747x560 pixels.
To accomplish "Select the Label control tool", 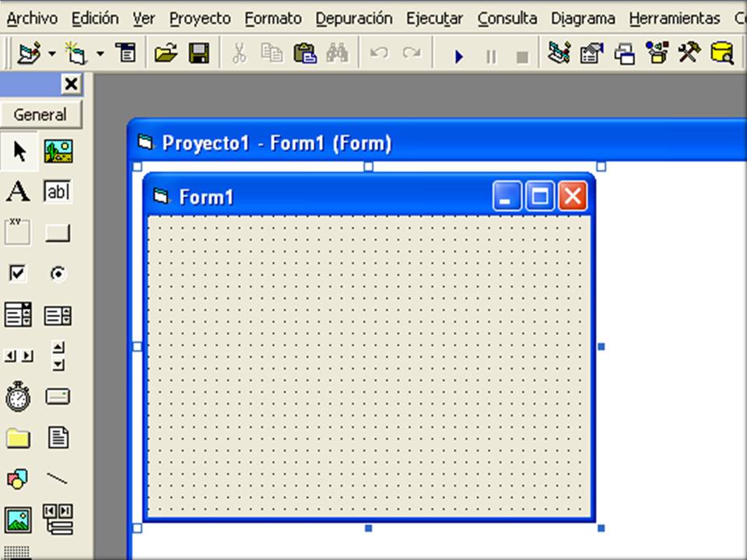I will tap(17, 192).
